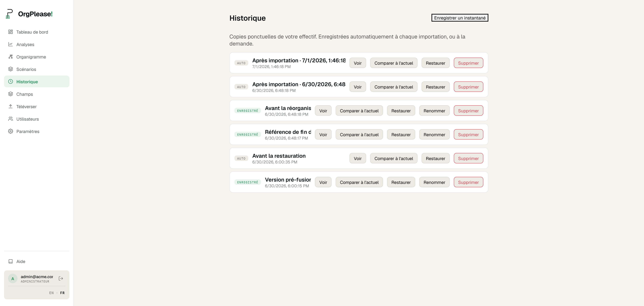Screen dimensions: 644x306
Task: Restore the Version pré-fusion snapshot
Action: click(x=401, y=182)
